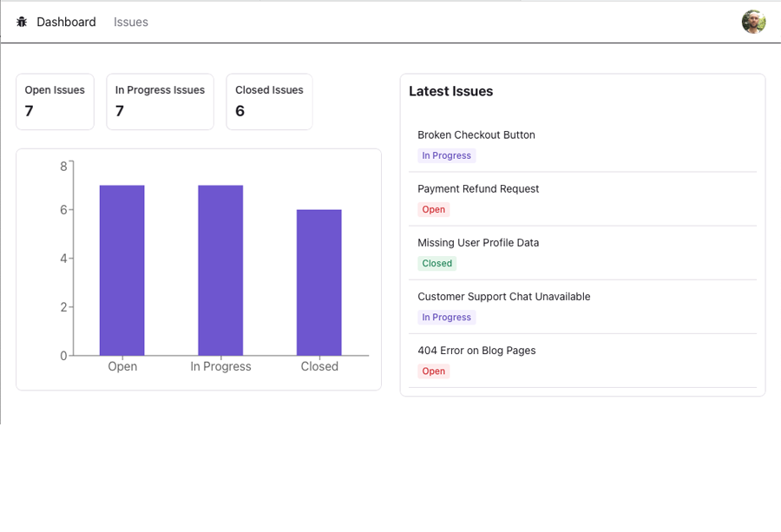Image resolution: width=781 pixels, height=532 pixels.
Task: Open the Broken Checkout Button issue
Action: pyautogui.click(x=476, y=135)
